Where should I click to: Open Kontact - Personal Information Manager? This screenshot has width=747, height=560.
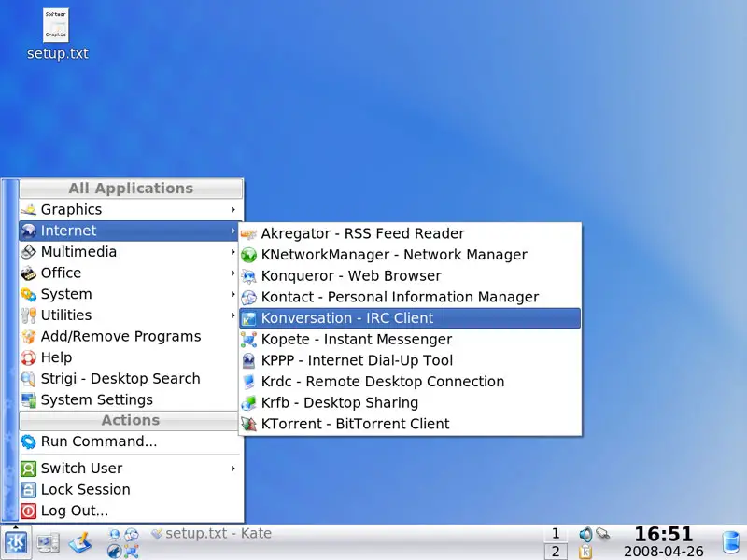point(410,297)
